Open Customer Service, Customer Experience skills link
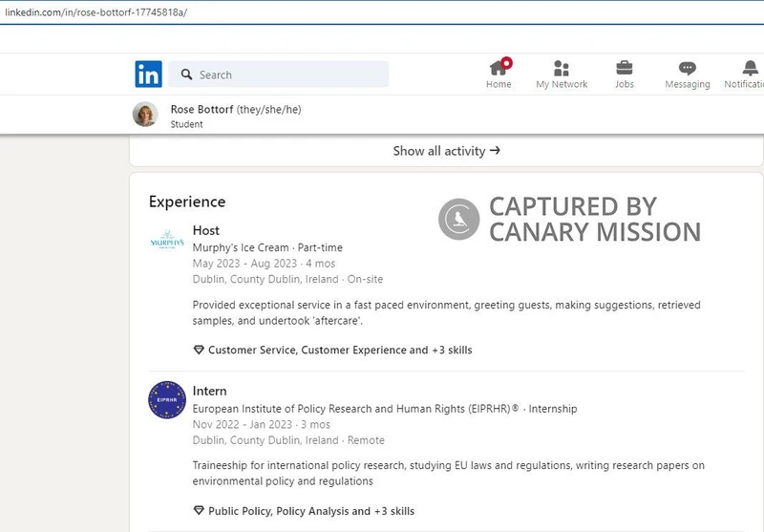764x532 pixels. [340, 350]
